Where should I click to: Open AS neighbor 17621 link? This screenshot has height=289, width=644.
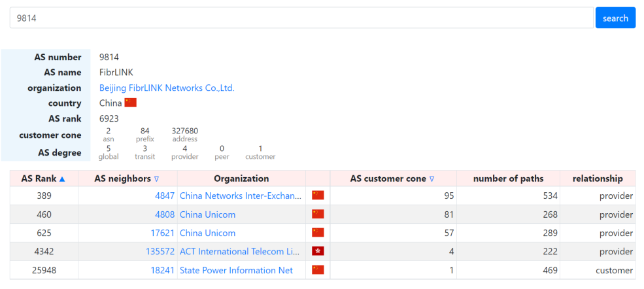click(163, 233)
